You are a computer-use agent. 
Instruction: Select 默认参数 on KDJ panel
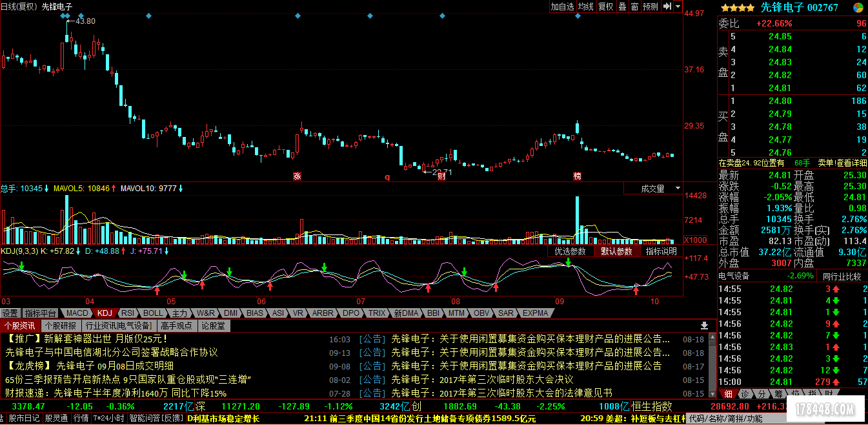617,251
